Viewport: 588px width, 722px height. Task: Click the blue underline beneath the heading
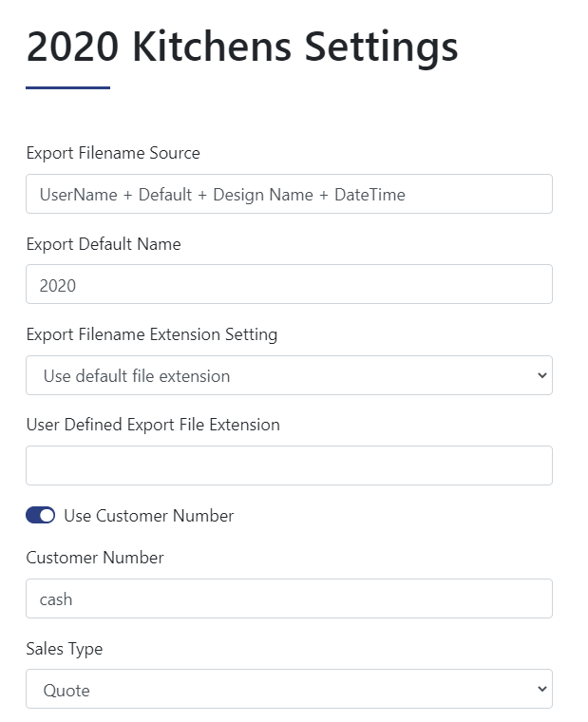point(67,87)
